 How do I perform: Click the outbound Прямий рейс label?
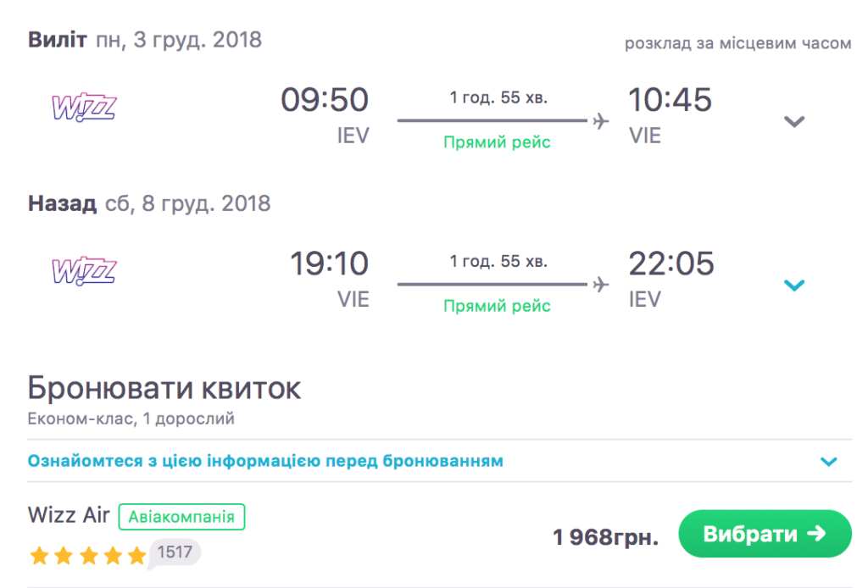[497, 142]
